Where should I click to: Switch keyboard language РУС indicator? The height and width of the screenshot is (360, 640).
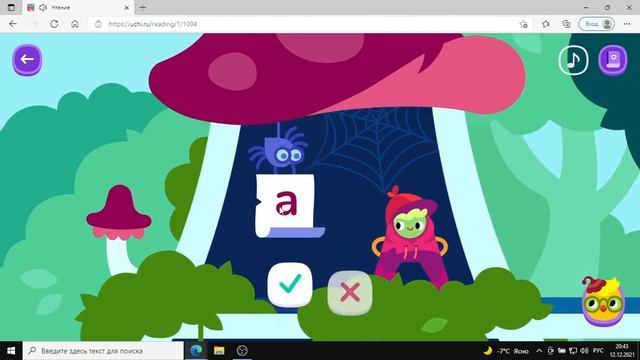point(598,351)
